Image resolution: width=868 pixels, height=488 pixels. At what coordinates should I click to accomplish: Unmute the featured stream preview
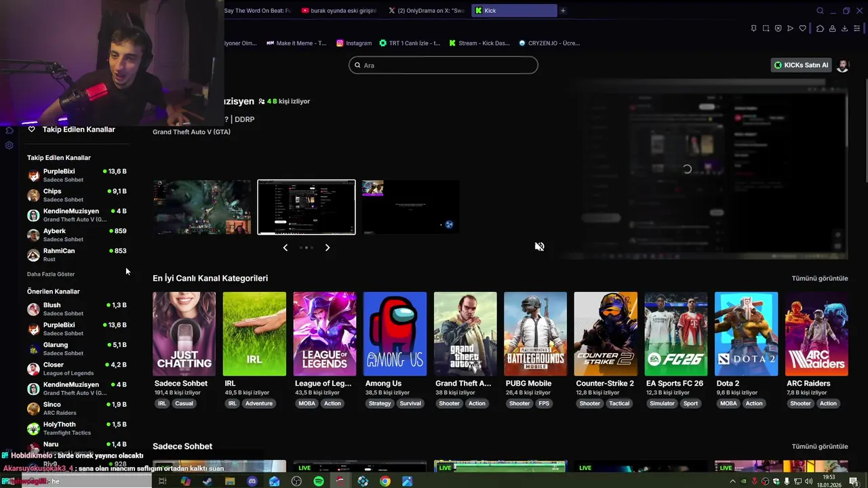(539, 247)
